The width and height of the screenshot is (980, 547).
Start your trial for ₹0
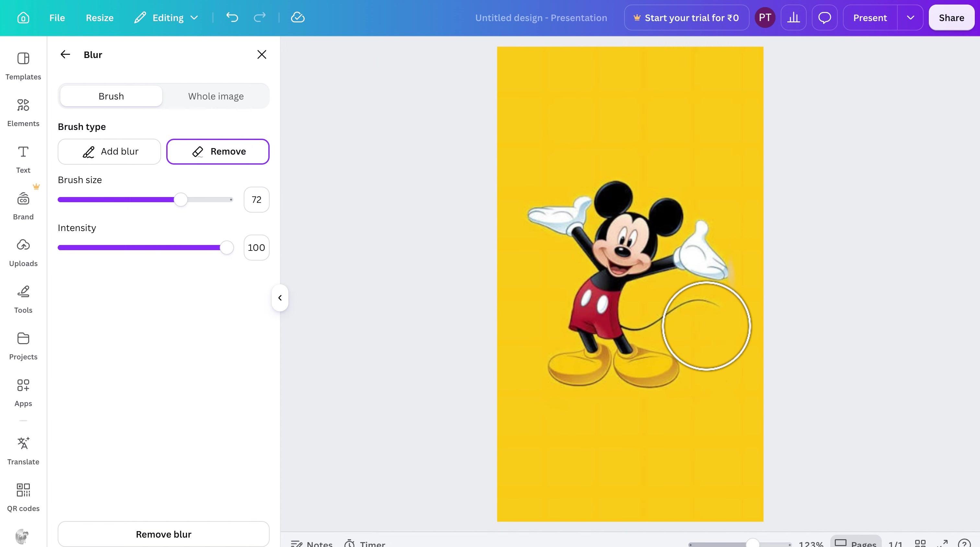point(687,17)
